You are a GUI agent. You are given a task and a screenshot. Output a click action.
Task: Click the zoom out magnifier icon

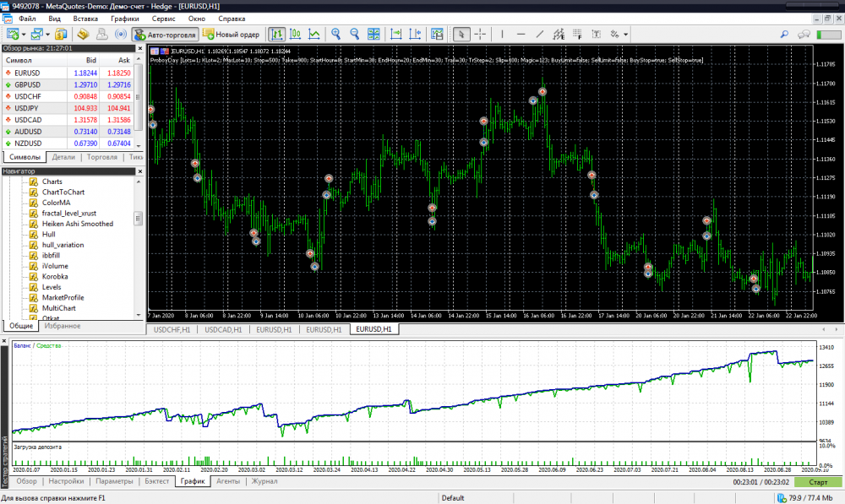click(x=355, y=35)
